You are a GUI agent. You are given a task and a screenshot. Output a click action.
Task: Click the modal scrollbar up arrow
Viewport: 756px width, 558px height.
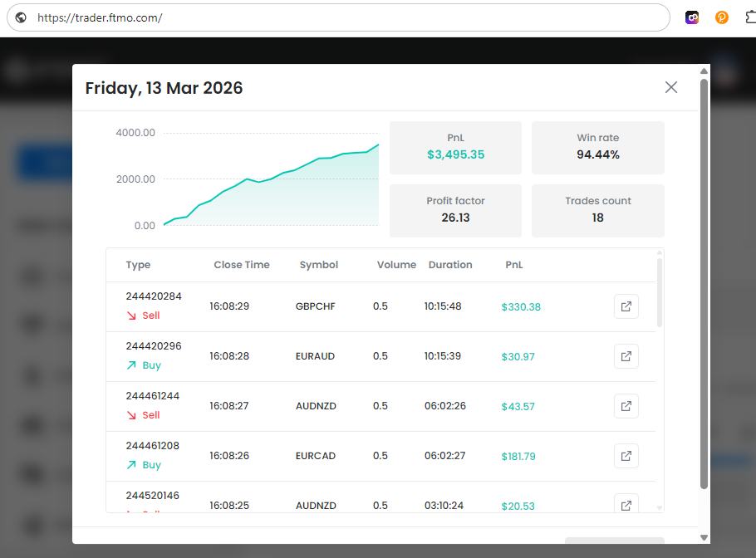coord(704,71)
